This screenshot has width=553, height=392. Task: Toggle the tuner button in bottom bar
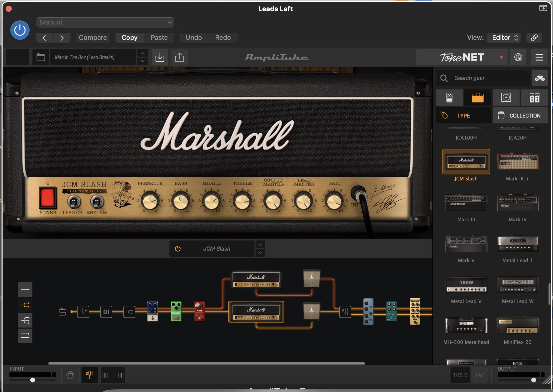click(x=89, y=375)
